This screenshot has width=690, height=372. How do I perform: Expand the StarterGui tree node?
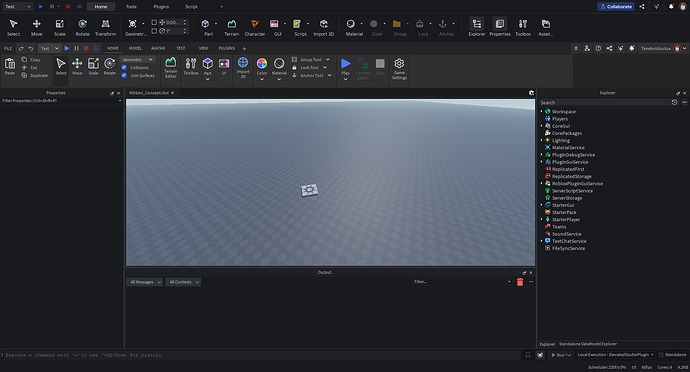tap(542, 205)
